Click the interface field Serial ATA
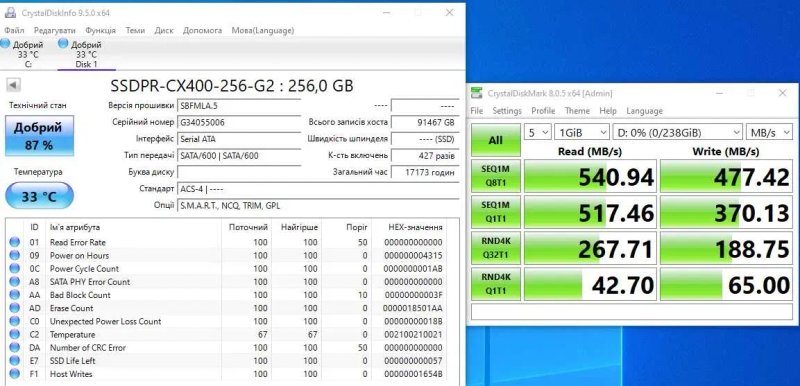This screenshot has height=386, width=800. 239,139
